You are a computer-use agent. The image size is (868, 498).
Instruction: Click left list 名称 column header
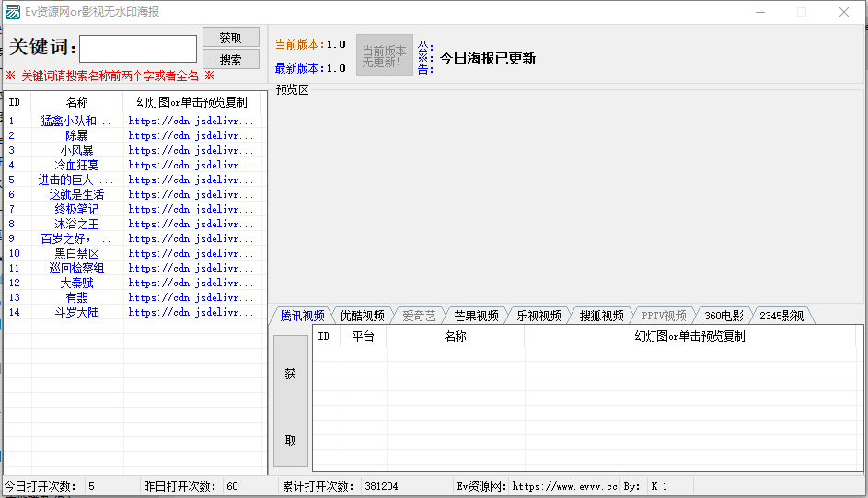tap(77, 102)
